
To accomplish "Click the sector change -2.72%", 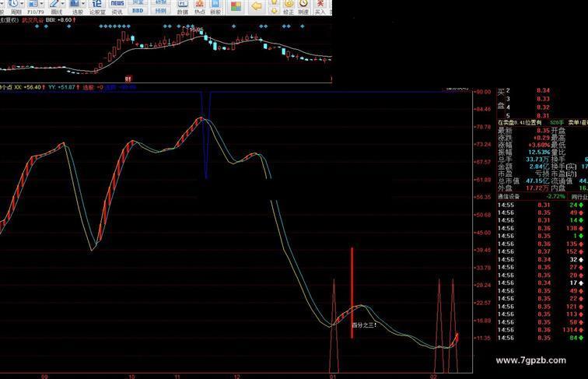I will point(556,197).
